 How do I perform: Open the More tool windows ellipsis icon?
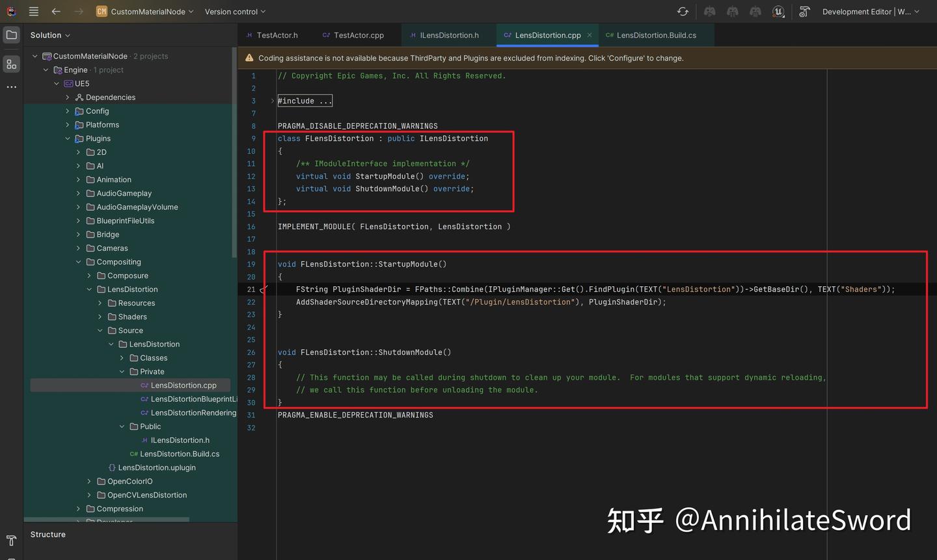10,87
